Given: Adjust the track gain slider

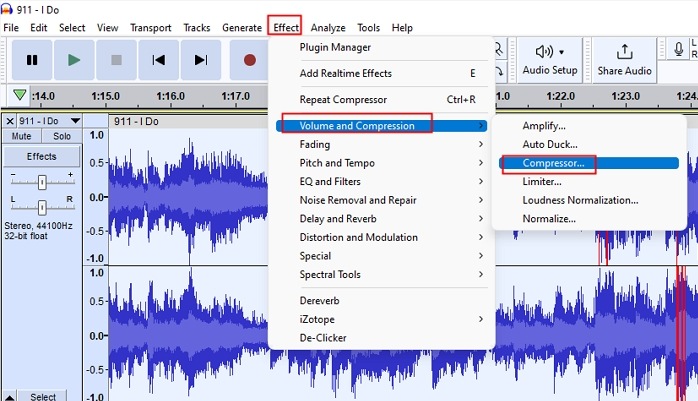Looking at the screenshot, I should point(42,182).
